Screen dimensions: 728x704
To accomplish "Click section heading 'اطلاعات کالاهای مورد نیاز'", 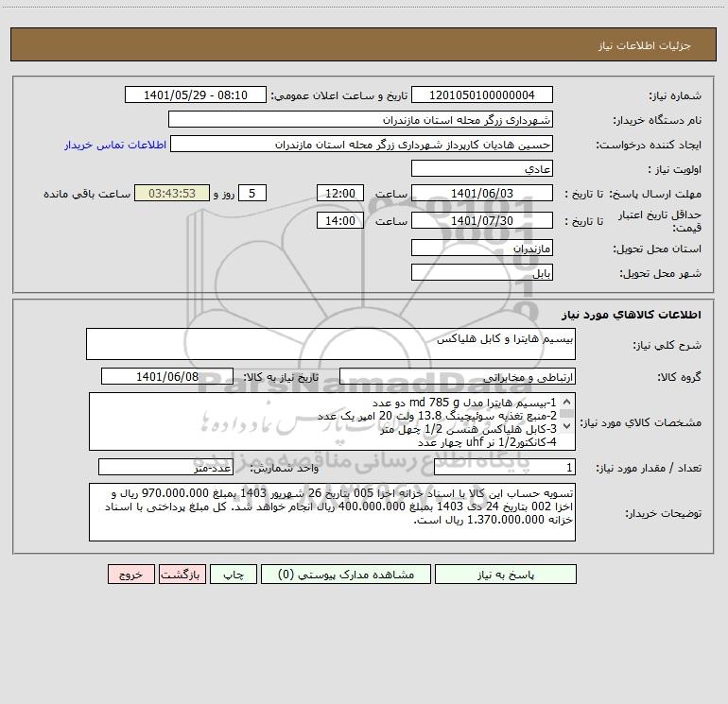I will click(632, 315).
